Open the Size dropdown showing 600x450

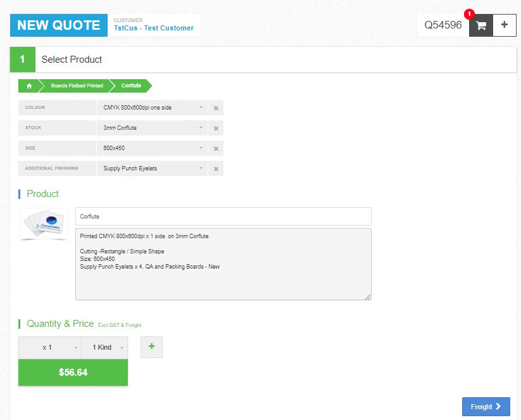pyautogui.click(x=152, y=148)
